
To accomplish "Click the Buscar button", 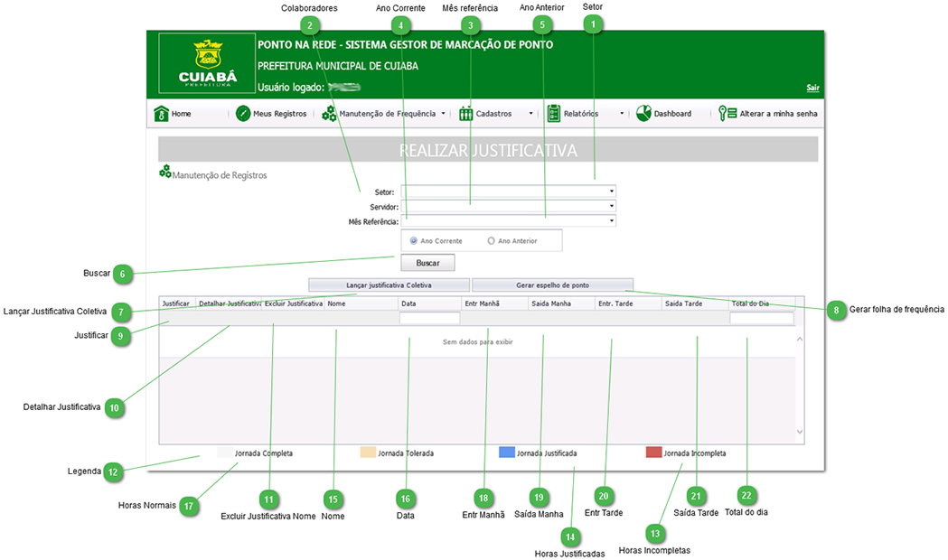I will point(428,263).
